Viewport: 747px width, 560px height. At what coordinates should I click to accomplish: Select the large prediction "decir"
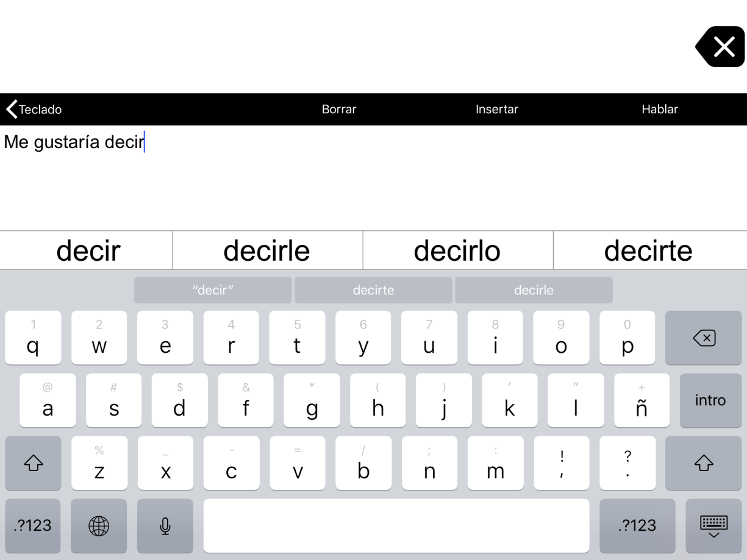point(87,250)
